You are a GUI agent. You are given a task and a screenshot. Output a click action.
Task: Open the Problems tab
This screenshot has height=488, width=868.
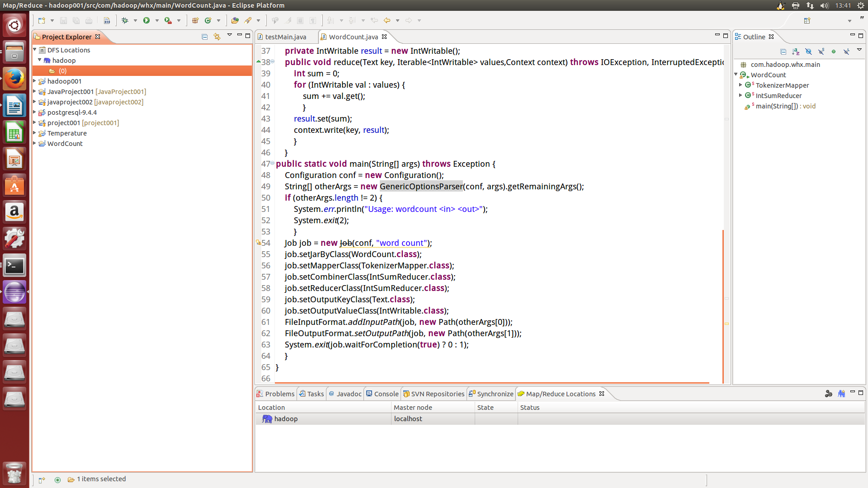(x=275, y=394)
